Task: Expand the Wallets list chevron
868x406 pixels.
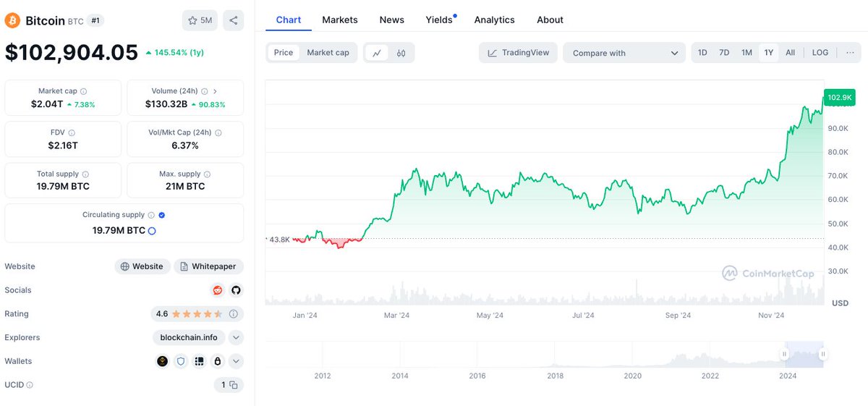Action: 237,361
